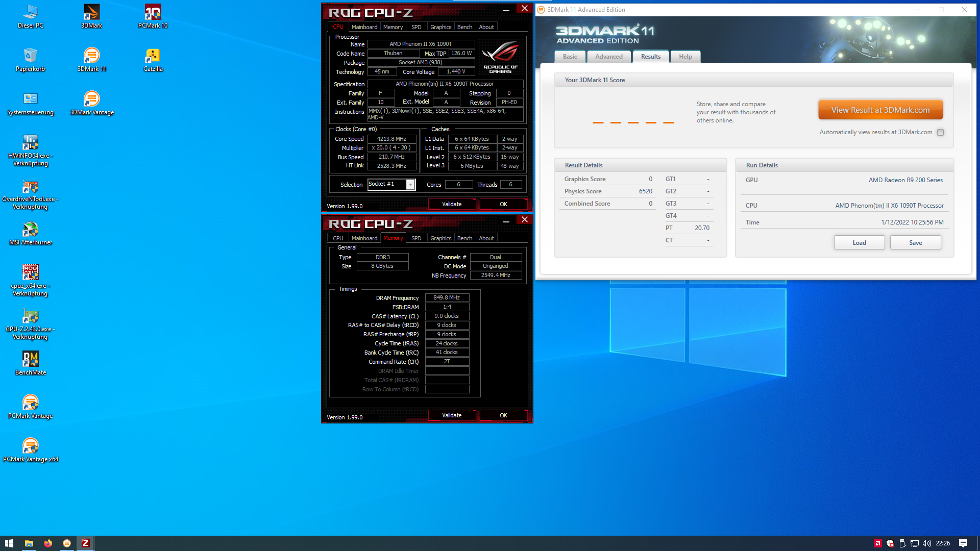Select the Core Speed 4213.8 MHz value
Image resolution: width=980 pixels, height=551 pixels.
tap(391, 139)
